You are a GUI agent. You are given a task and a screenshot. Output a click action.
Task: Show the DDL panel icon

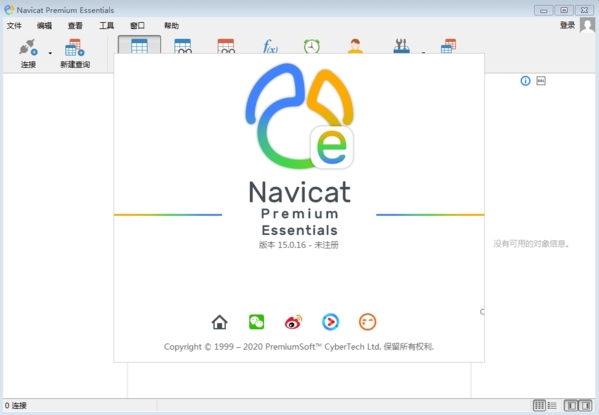point(541,81)
